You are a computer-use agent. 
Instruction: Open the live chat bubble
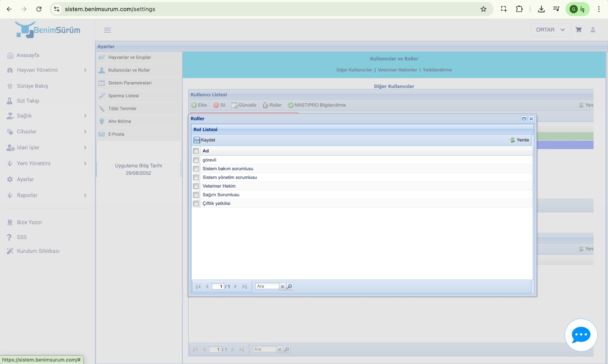(x=581, y=335)
